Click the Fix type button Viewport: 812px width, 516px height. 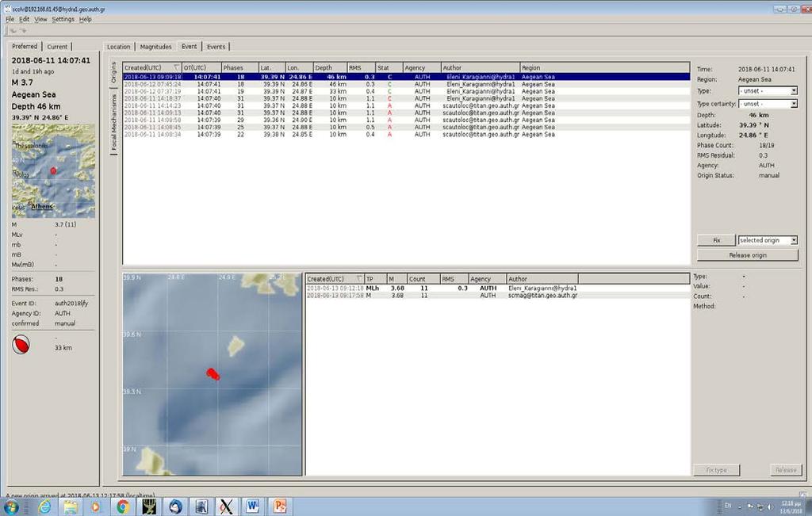(x=716, y=470)
